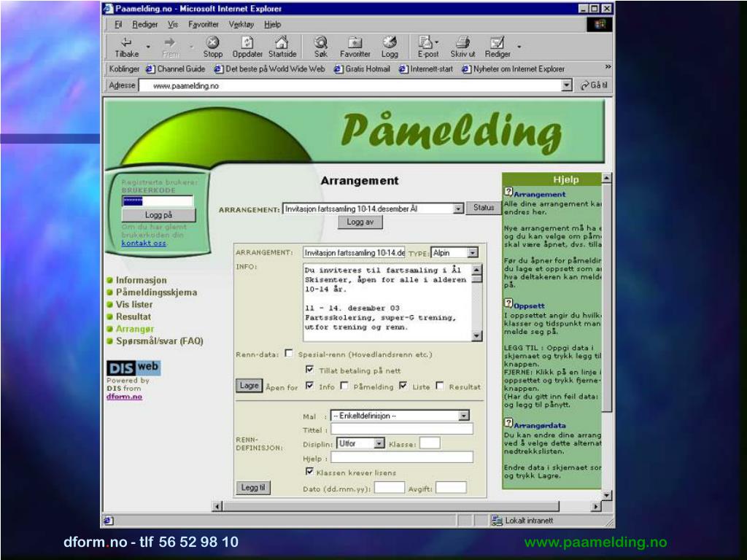Click the Logg på button
Image resolution: width=747 pixels, height=560 pixels.
tap(158, 215)
